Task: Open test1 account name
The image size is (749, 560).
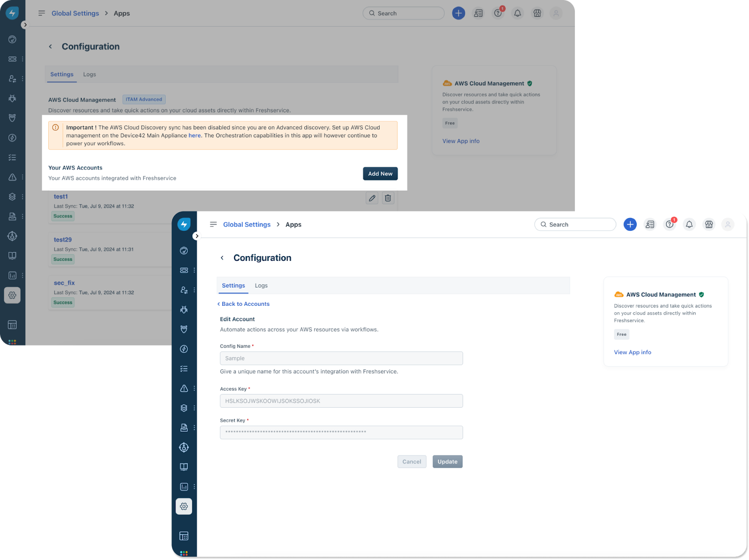Action: point(61,197)
